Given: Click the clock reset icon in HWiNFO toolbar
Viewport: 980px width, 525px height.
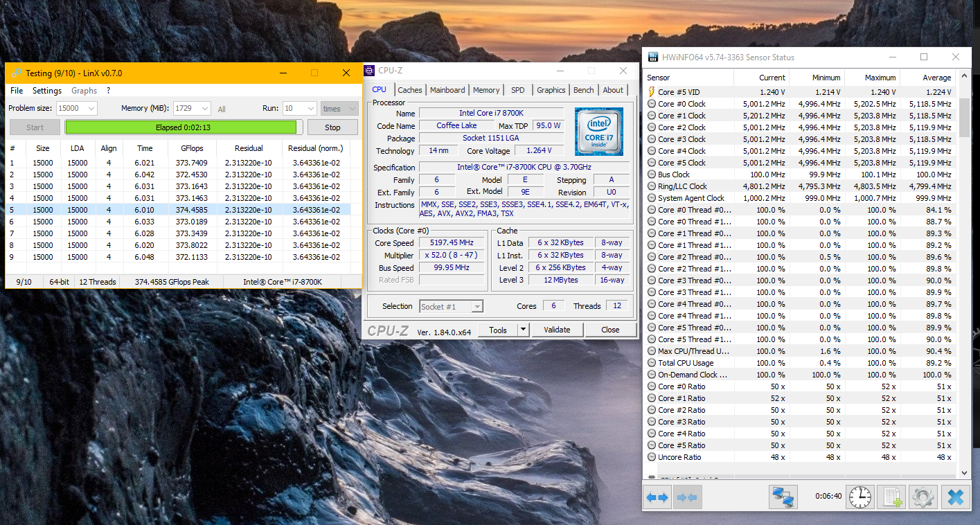Looking at the screenshot, I should click(859, 497).
